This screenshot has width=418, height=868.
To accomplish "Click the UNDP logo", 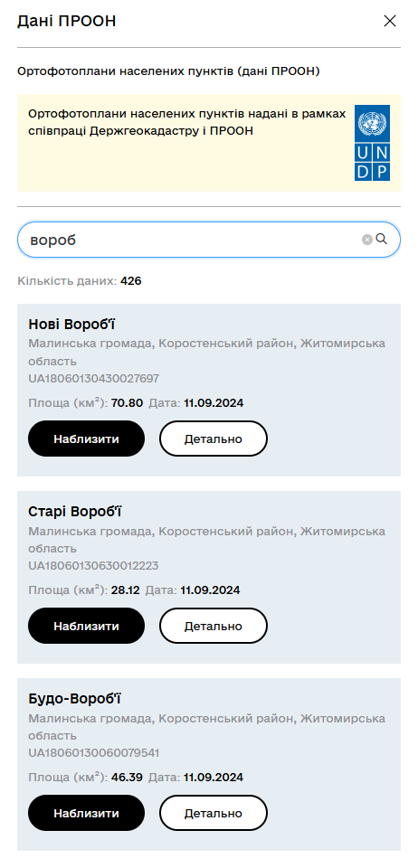I will point(372,143).
